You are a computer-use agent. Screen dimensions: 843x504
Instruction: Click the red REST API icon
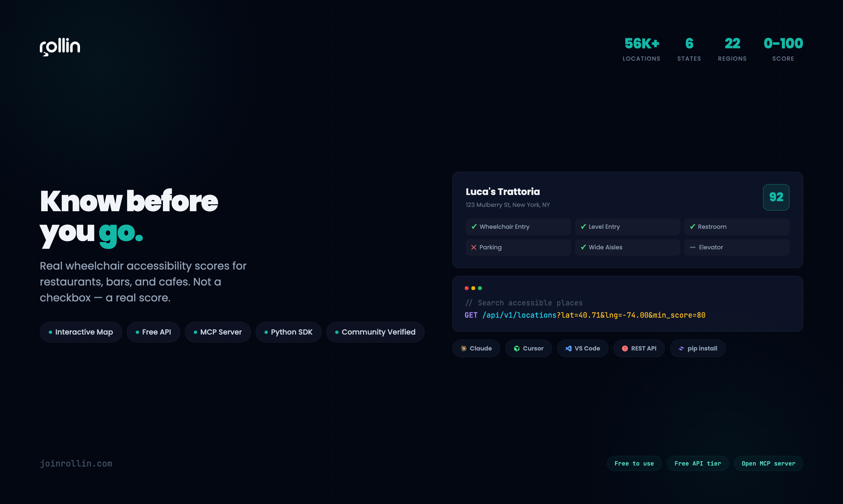click(624, 348)
